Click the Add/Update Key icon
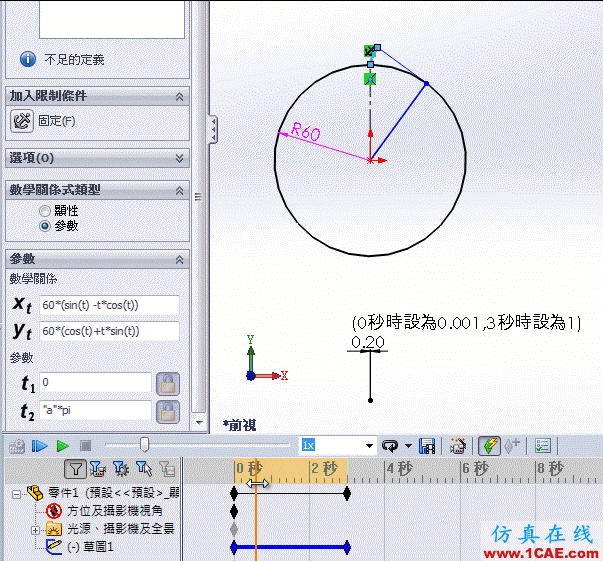The height and width of the screenshot is (561, 603). point(511,446)
